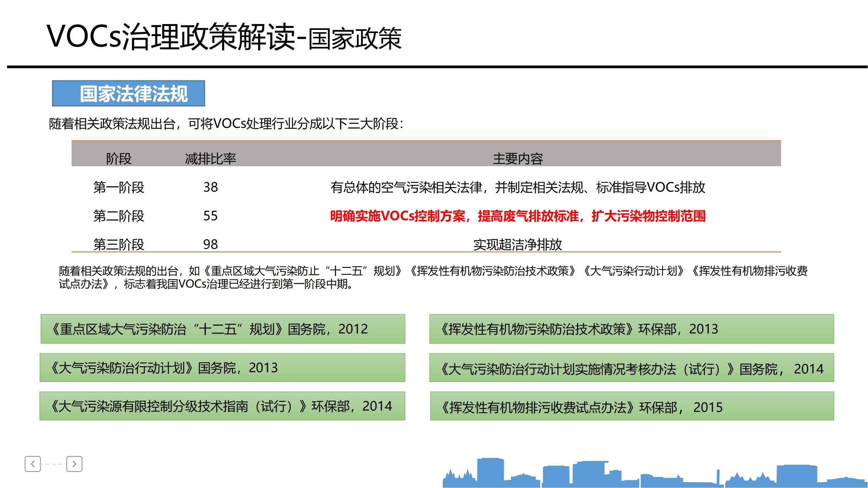Select the 减排比率 column header
Screen dimensions: 868x488
click(x=210, y=159)
